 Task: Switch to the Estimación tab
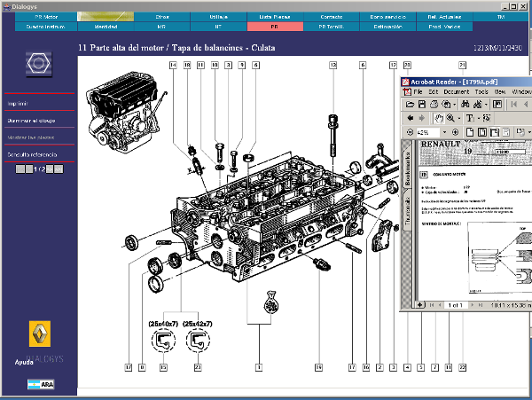click(x=387, y=27)
